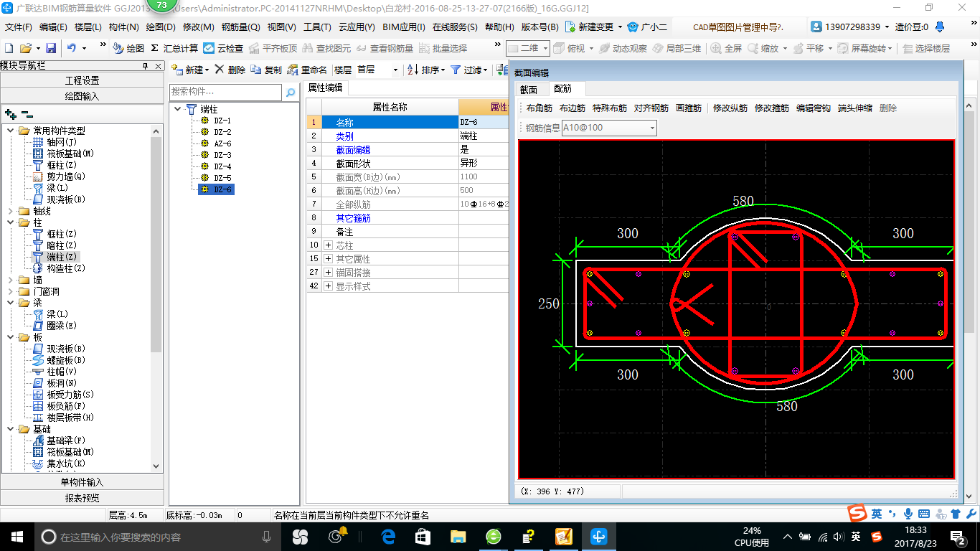980x551 pixels.
Task: Click the 单构件输入 navigation button
Action: (82, 482)
